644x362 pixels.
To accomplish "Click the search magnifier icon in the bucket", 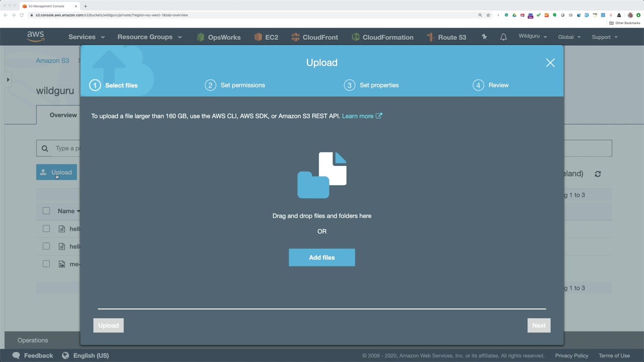I will 45,148.
